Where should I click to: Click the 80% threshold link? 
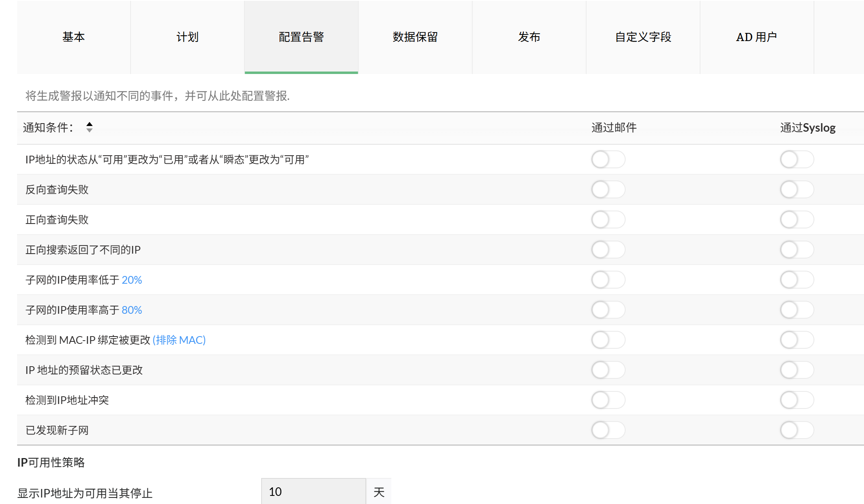point(132,310)
